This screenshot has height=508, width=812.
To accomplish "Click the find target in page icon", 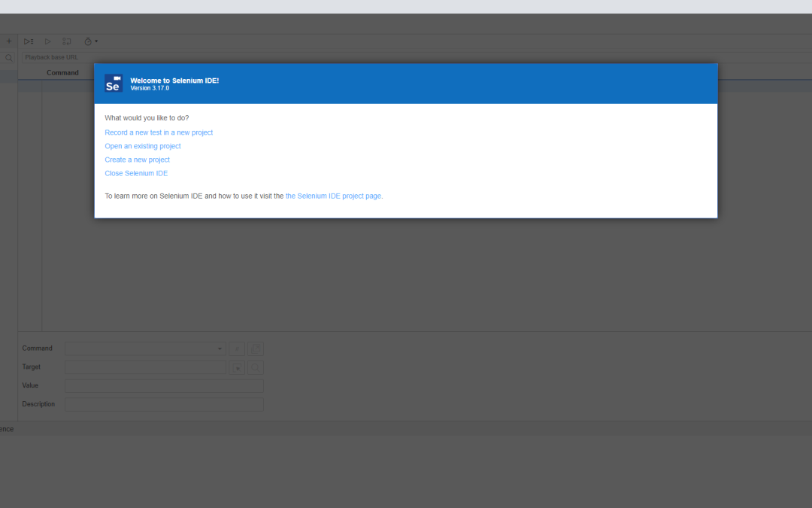I will 256,367.
